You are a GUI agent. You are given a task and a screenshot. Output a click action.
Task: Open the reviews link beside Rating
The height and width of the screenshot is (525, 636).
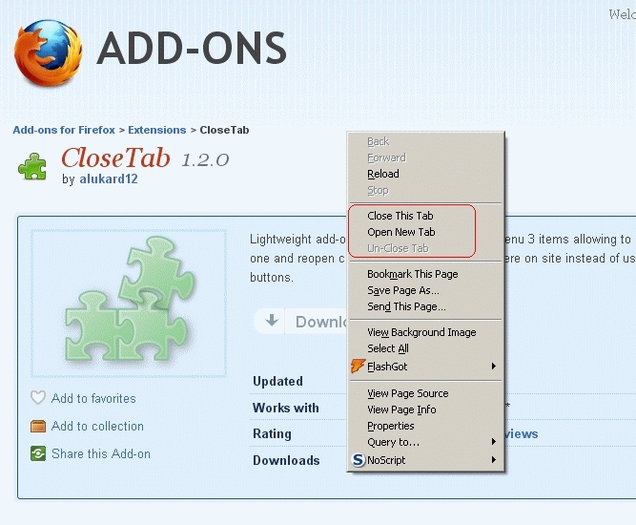point(521,434)
